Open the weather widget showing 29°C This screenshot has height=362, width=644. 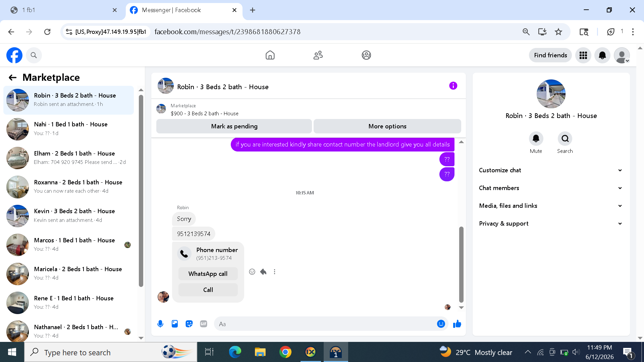(476, 352)
